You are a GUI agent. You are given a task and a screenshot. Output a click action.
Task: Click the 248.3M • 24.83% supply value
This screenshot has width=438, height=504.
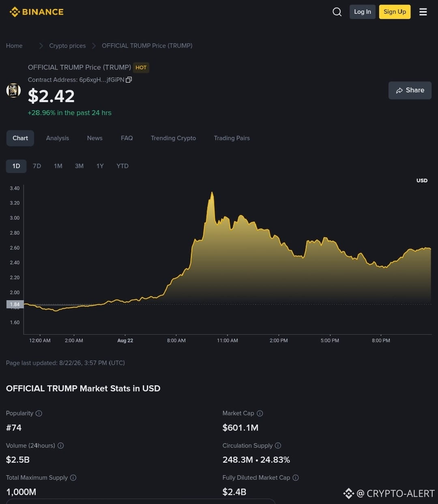pos(256,459)
